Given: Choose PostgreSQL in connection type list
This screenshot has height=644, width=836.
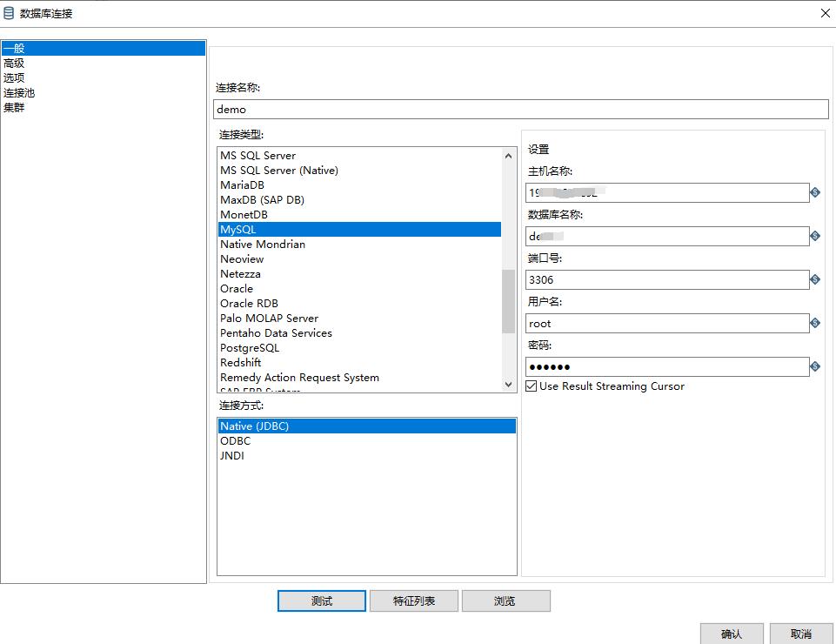Looking at the screenshot, I should point(250,348).
